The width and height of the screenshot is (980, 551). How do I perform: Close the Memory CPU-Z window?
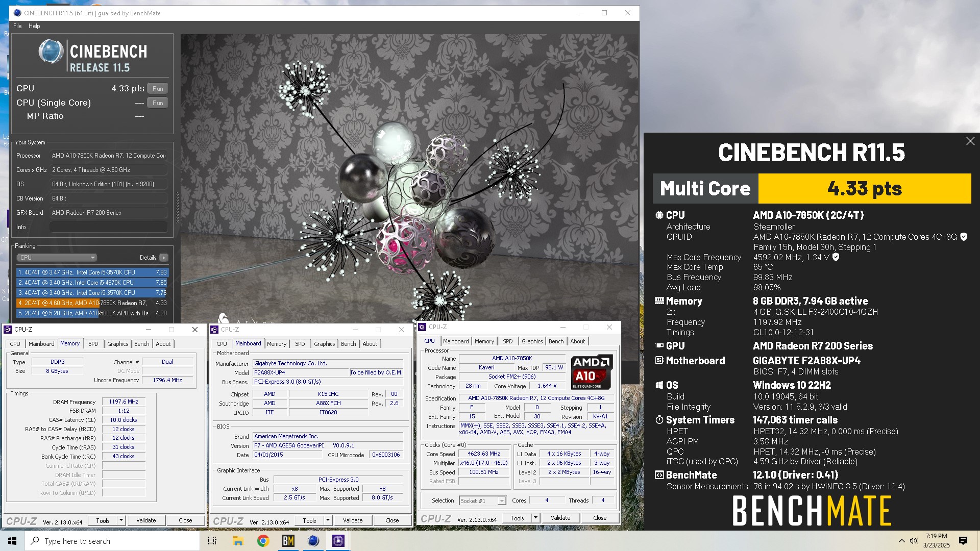(x=195, y=330)
